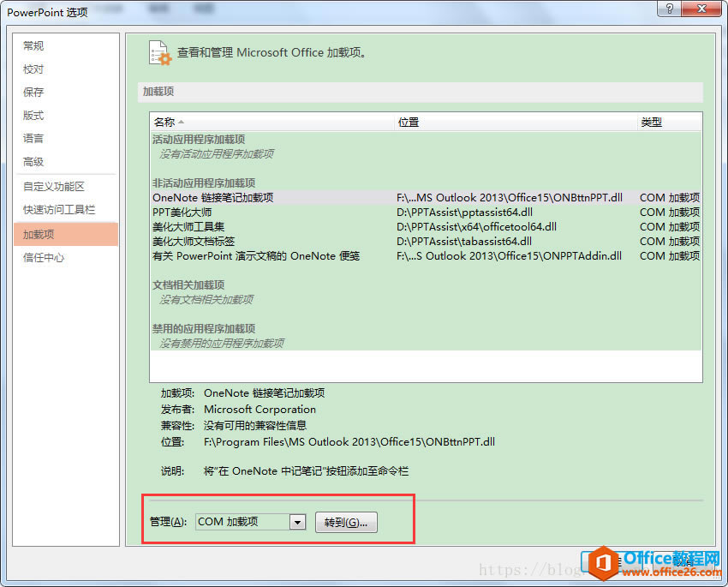Click the add-ins puzzle piece icon
Image resolution: width=728 pixels, height=587 pixels.
(160, 52)
